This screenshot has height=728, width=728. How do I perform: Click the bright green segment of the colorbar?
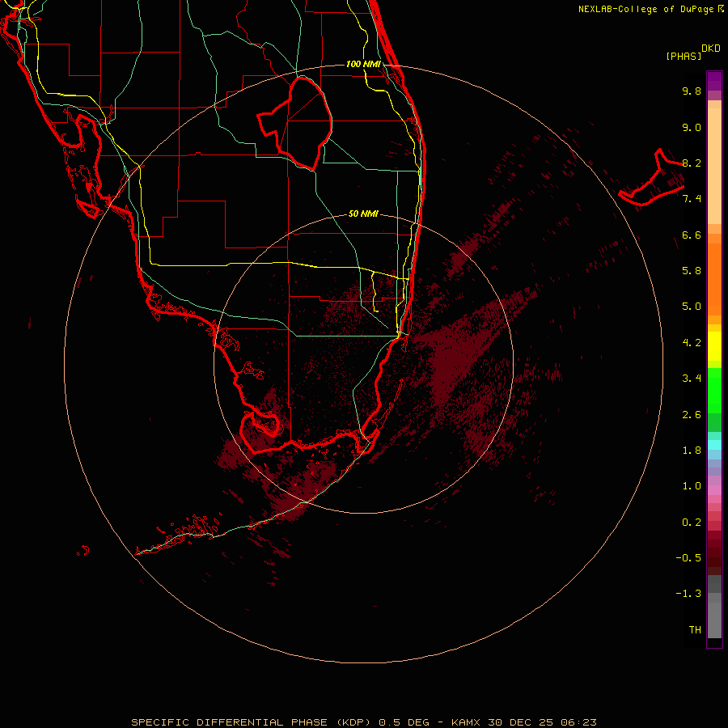pyautogui.click(x=714, y=390)
